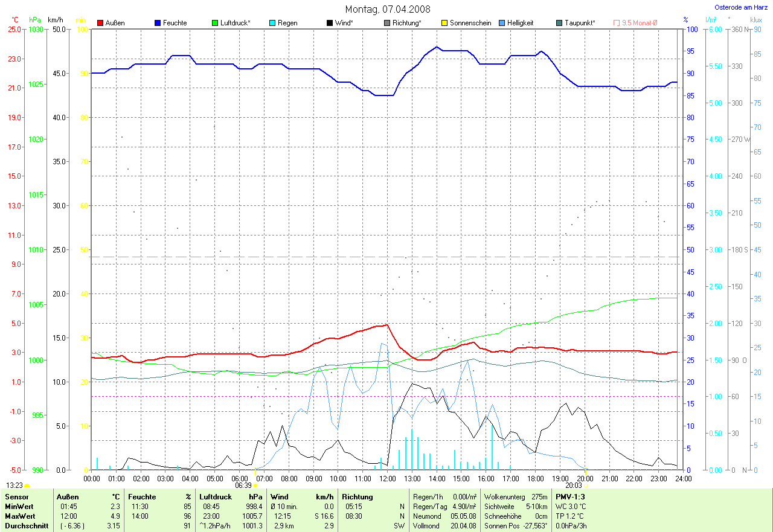
Task: Click the sunset marker at 20:03
Action: [586, 485]
